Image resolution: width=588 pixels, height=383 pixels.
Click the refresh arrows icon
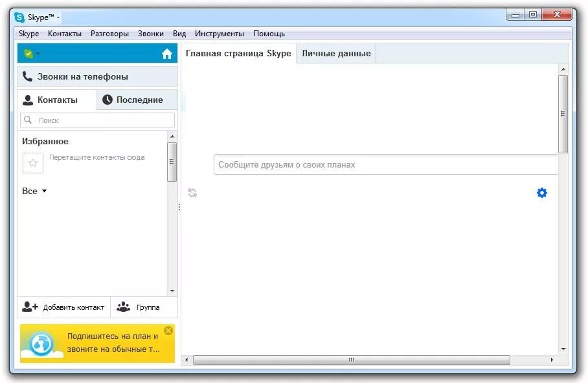[192, 193]
